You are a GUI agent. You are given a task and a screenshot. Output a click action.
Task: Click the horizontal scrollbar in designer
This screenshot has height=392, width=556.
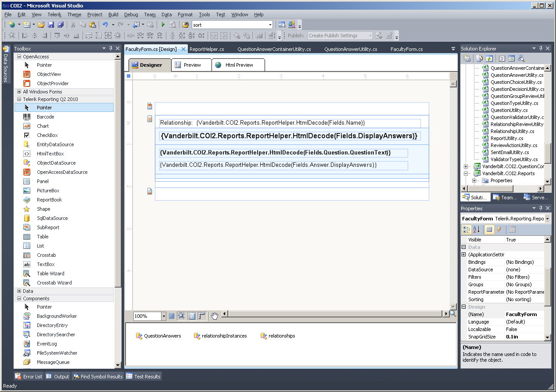336,314
